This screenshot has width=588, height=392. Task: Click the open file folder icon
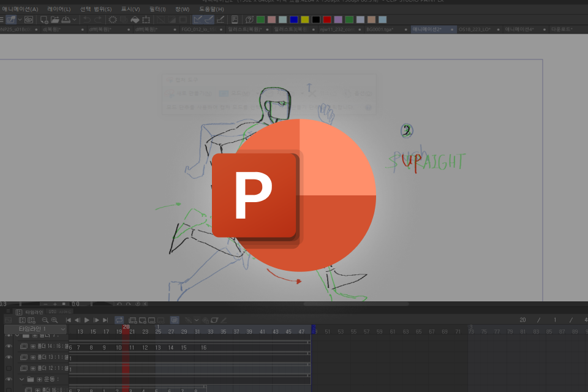coord(55,20)
